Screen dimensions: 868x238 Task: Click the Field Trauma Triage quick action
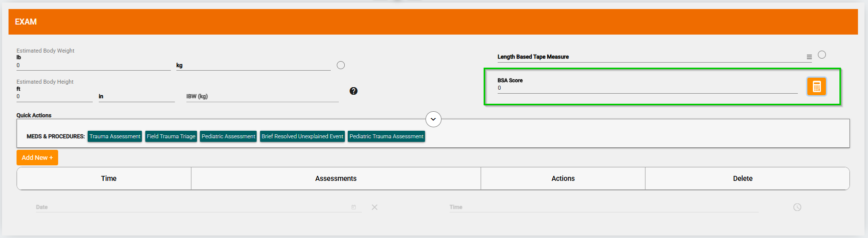click(171, 136)
